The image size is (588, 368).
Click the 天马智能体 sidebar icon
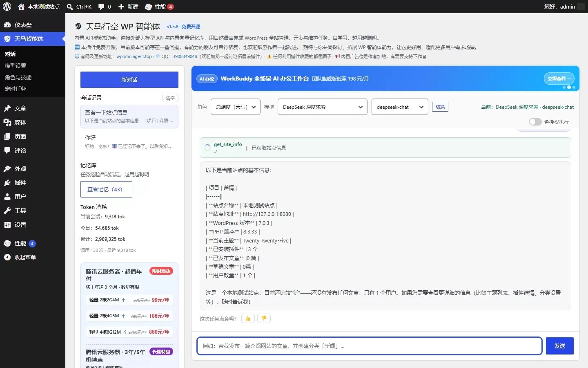coord(7,39)
